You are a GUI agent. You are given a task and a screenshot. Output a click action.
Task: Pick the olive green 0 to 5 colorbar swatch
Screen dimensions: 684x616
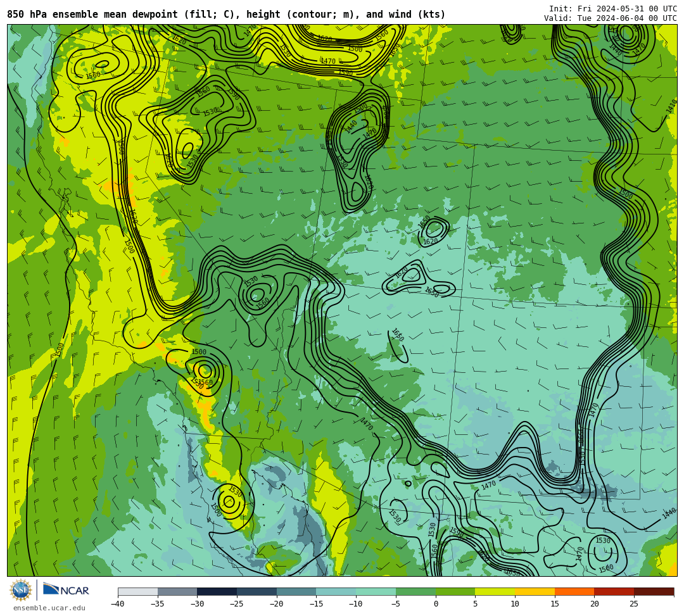[455, 591]
